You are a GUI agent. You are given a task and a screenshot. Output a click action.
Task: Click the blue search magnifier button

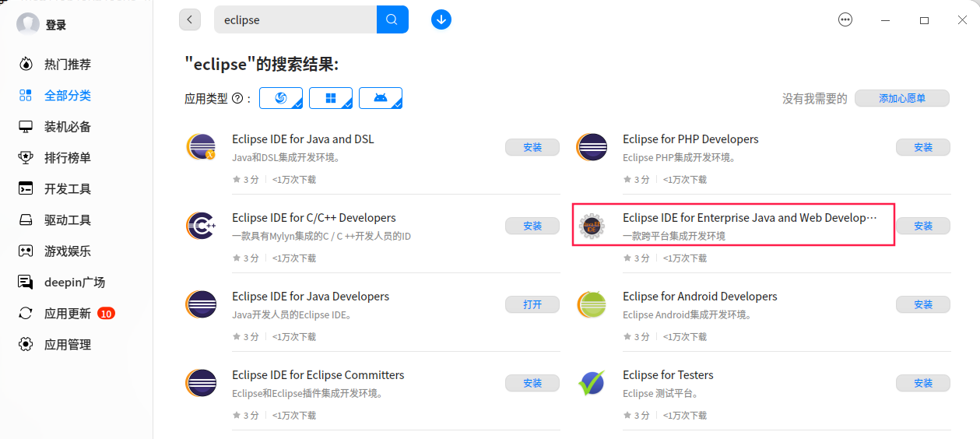click(392, 19)
